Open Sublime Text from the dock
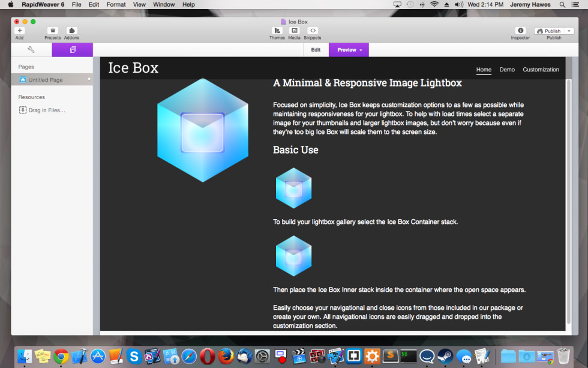 (x=391, y=357)
